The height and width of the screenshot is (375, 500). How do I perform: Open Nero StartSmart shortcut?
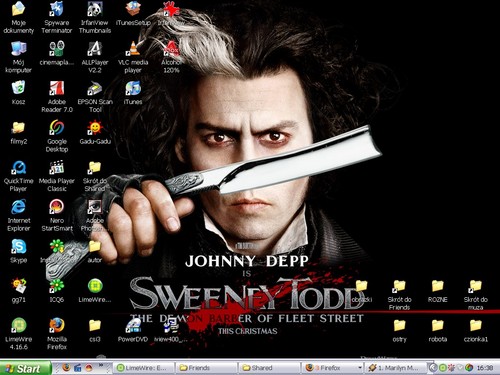point(57,215)
